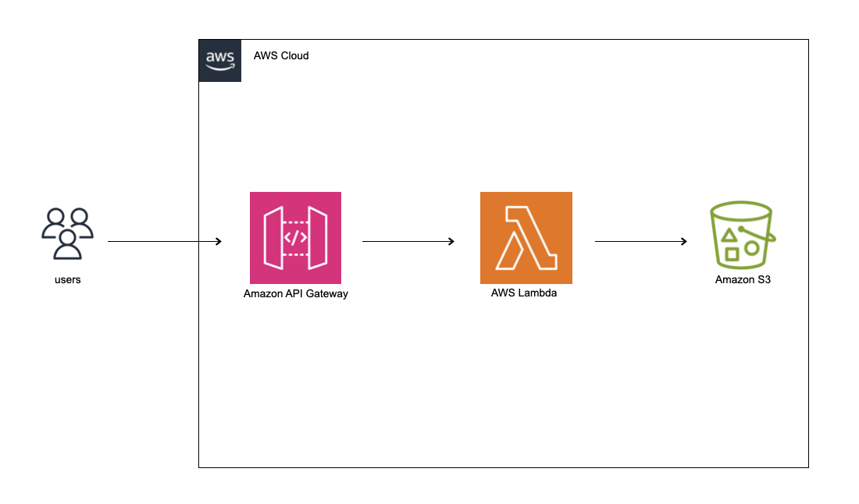Click the arrowhead pointing at API Gateway
This screenshot has height=504, width=859.
tap(219, 242)
